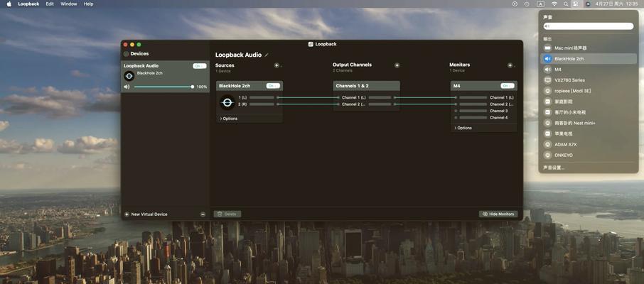644x284 pixels.
Task: Click New Virtual Device label
Action: click(149, 214)
